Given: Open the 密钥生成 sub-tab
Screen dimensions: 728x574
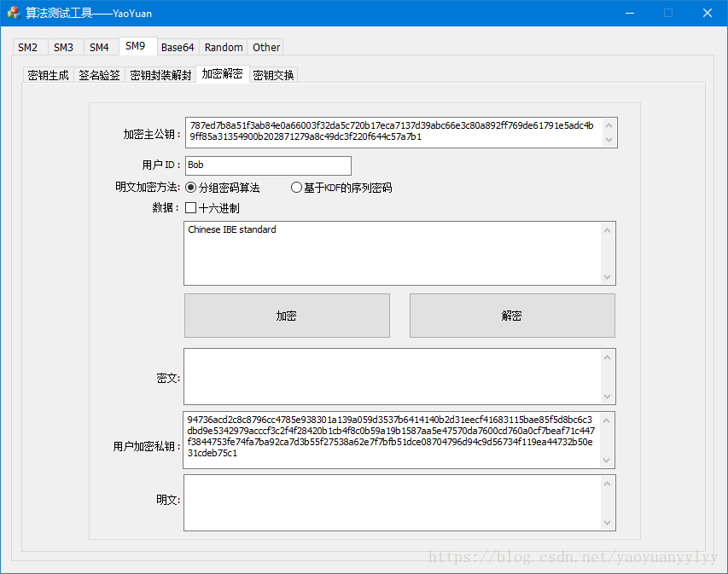Looking at the screenshot, I should pyautogui.click(x=48, y=75).
